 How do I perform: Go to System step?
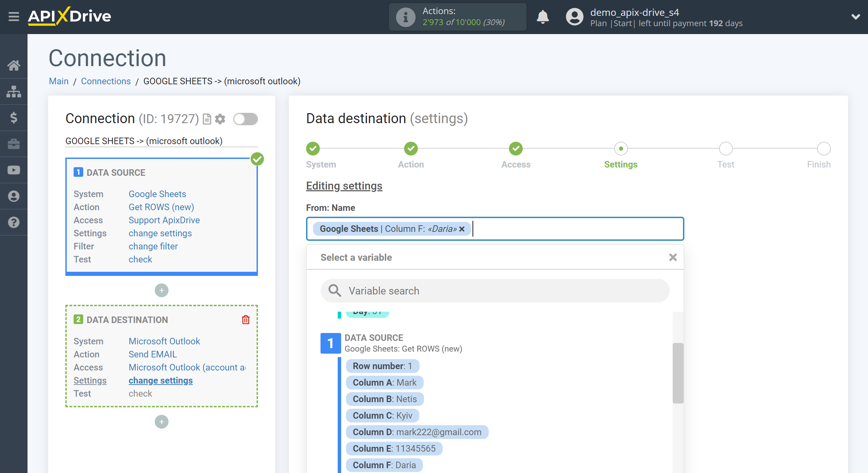pyautogui.click(x=313, y=149)
